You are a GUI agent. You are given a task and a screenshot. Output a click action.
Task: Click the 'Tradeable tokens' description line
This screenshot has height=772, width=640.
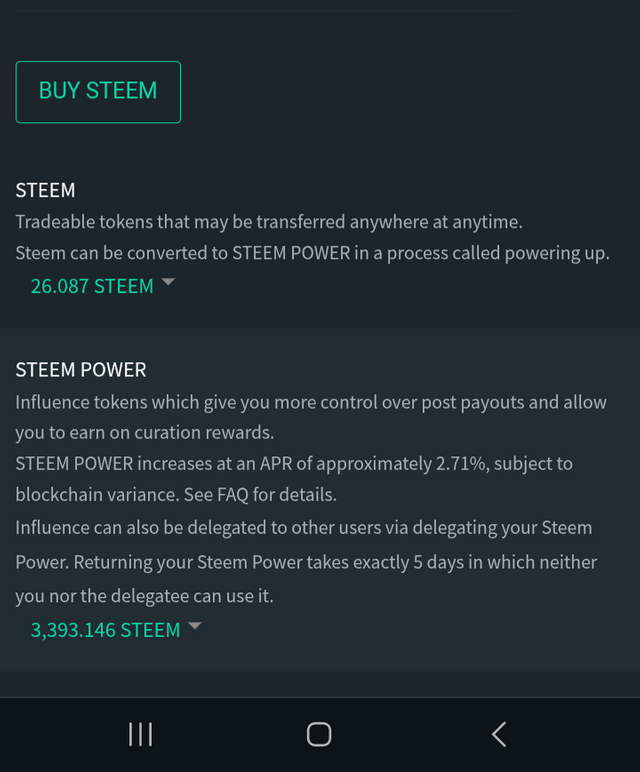[269, 222]
